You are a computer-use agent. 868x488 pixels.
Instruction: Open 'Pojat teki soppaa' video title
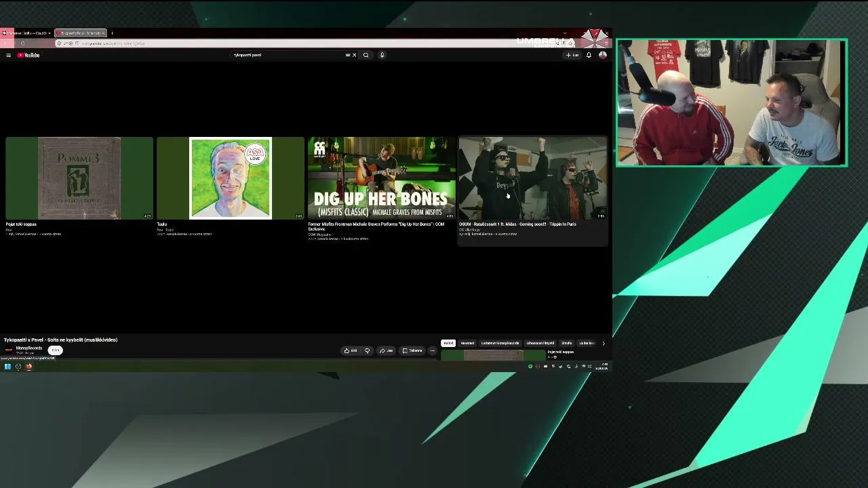21,224
